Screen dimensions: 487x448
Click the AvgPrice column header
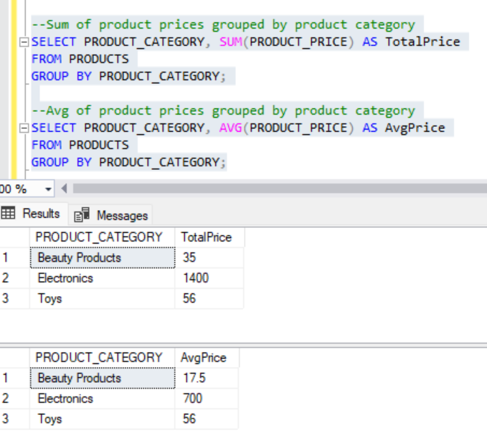click(204, 358)
